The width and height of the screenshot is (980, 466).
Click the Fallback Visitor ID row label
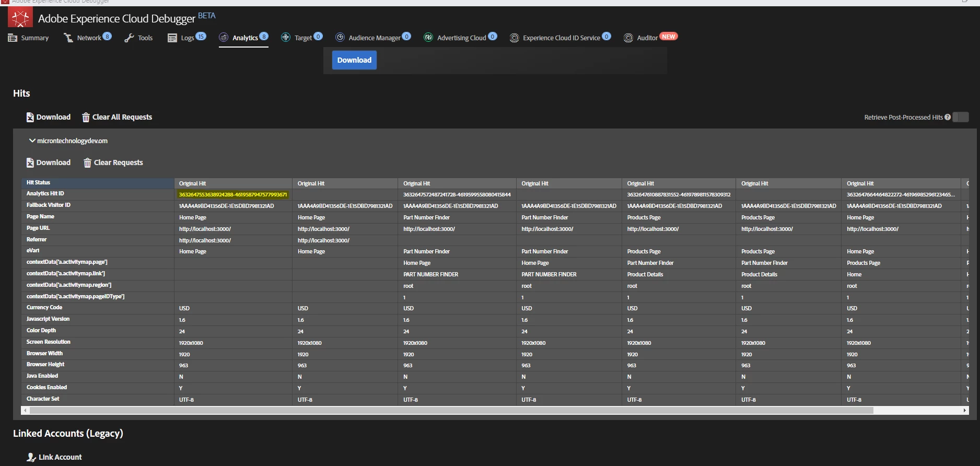49,205
